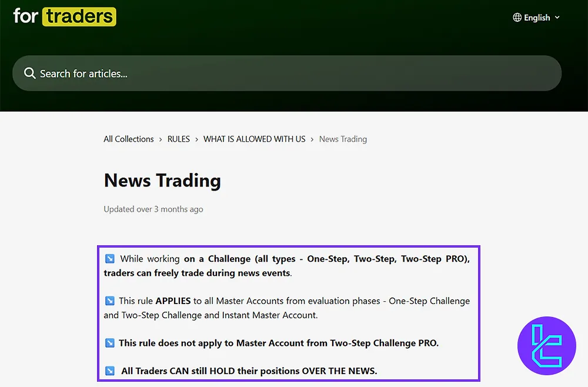Screen dimensions: 588x387
Task: Click the 'Updated over 3 months ago' text
Action: tap(153, 209)
